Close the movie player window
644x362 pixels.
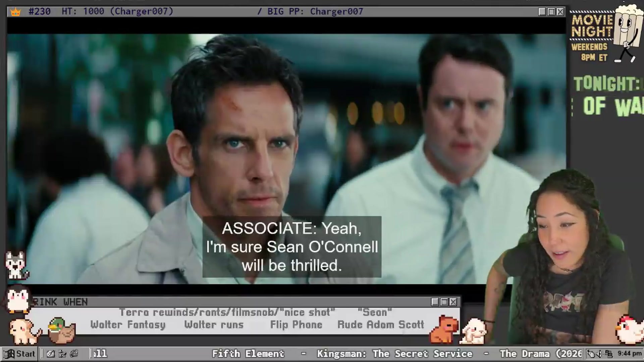560,12
